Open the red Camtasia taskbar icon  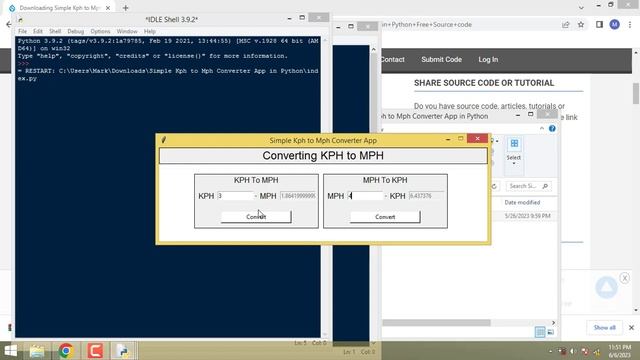point(95,351)
